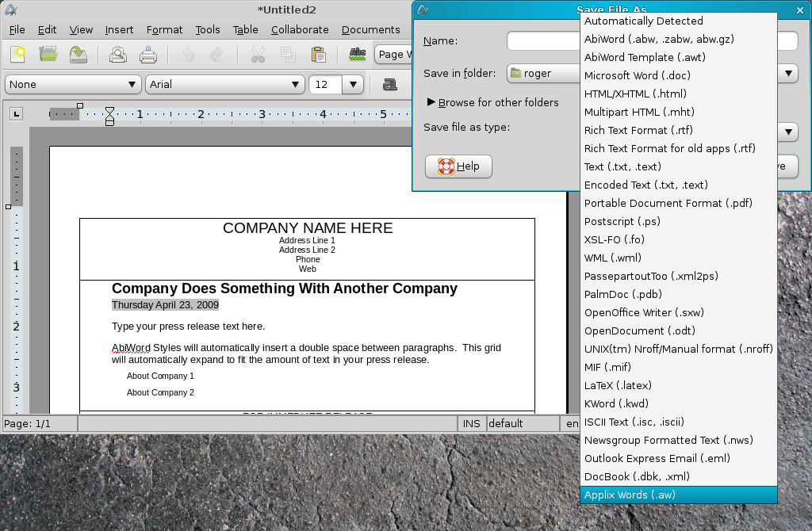The height and width of the screenshot is (531, 812).
Task: Select Rich Text Format for old apps
Action: point(679,148)
